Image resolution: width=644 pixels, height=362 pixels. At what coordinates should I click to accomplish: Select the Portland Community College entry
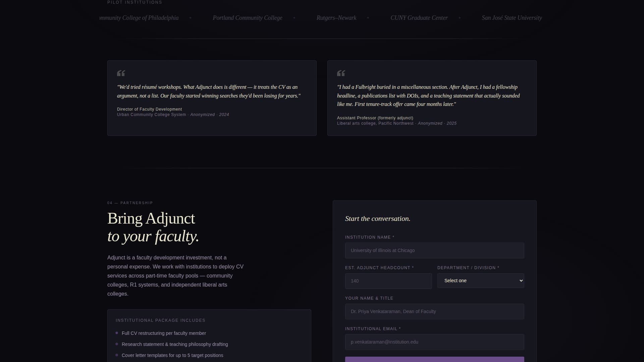(x=247, y=18)
